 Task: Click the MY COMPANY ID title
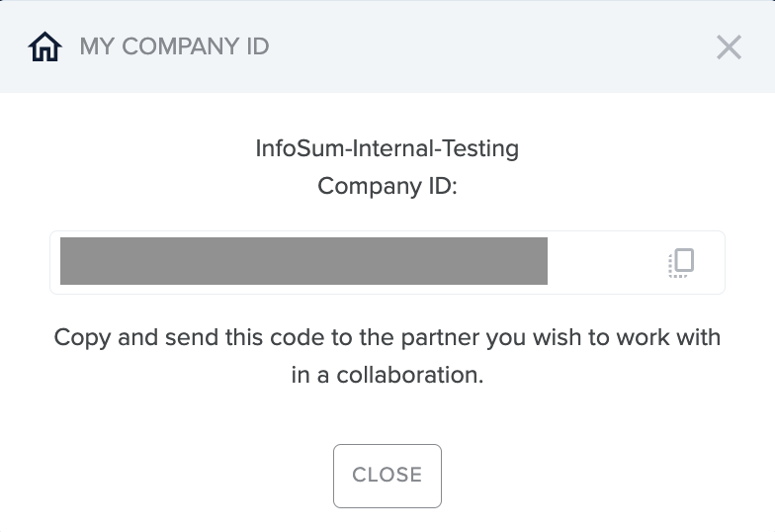(174, 47)
